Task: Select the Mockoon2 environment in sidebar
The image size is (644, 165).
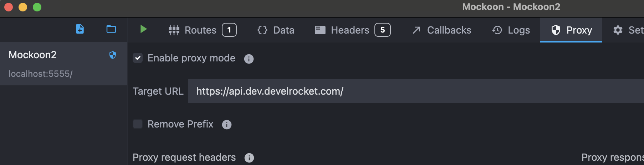Action: pyautogui.click(x=63, y=64)
